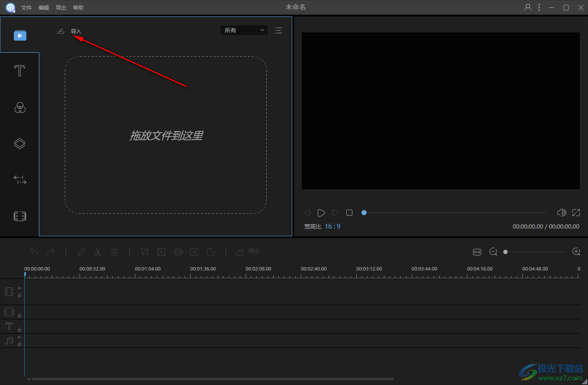Image resolution: width=588 pixels, height=385 pixels.
Task: Click the mosaic tool icon
Action: tap(178, 251)
